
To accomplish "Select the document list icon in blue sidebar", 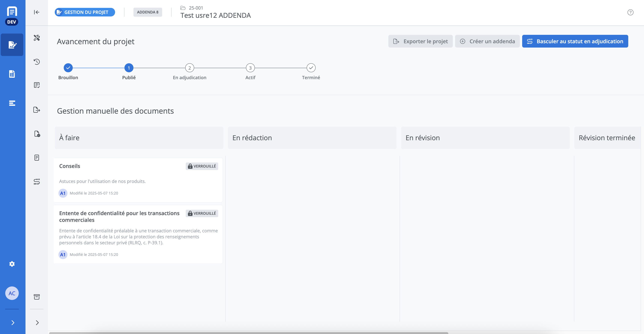I will coord(12,74).
